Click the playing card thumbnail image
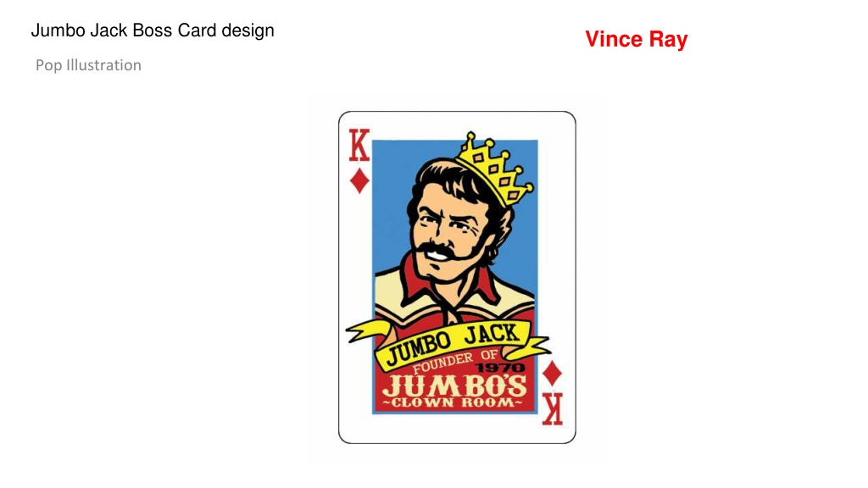Screen dimensions: 868x488 [457, 277]
